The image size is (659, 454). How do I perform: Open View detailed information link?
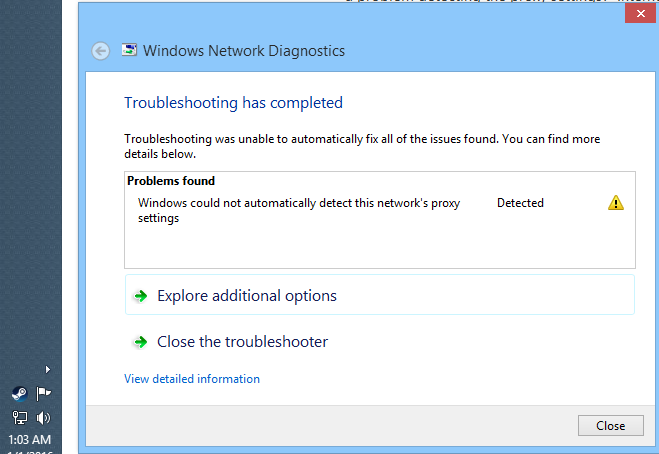[192, 379]
